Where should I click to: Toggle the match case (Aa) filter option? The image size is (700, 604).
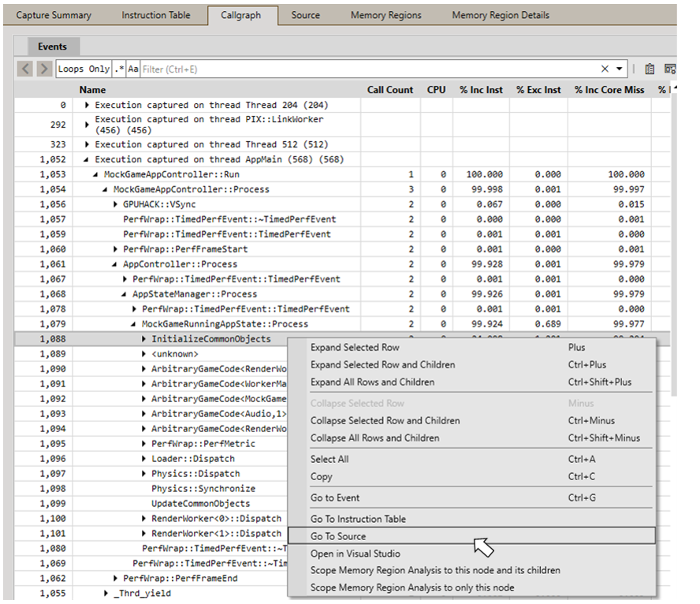coord(133,69)
